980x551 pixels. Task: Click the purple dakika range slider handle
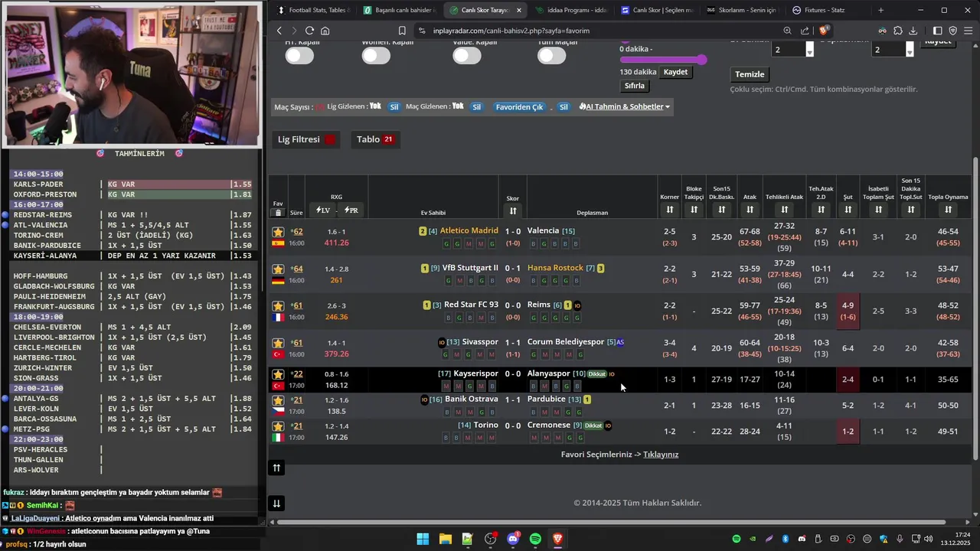[702, 59]
